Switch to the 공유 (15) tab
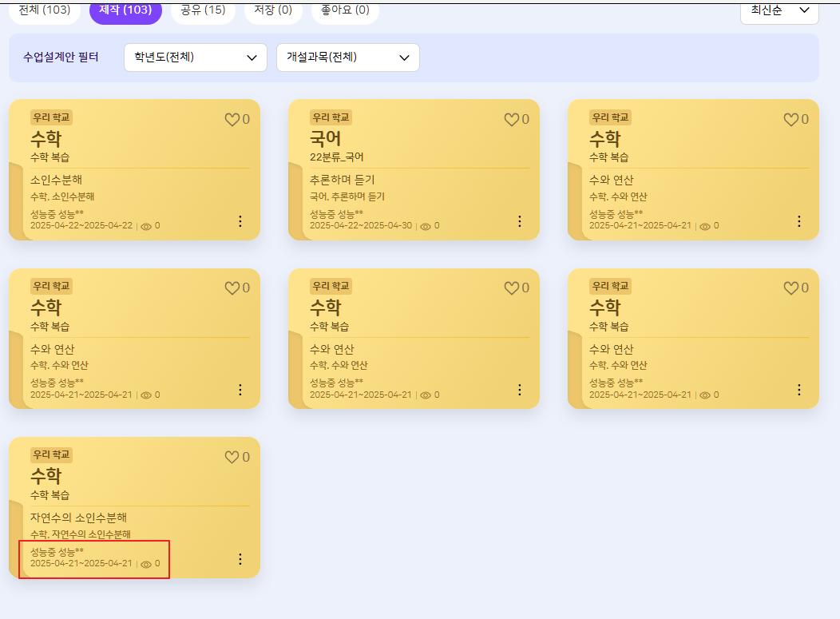Screen dimensions: 840x619 pos(203,10)
